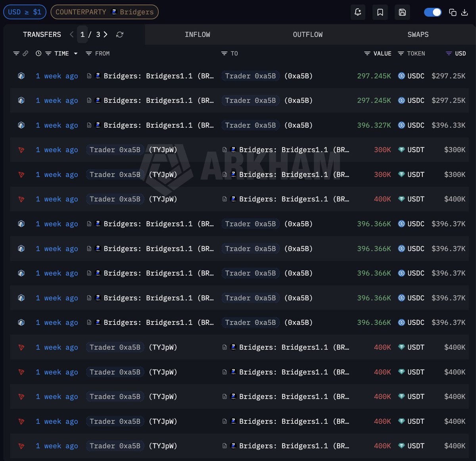Viewport: 476px width, 461px height.
Task: Select the TRANSFERS tab
Action: pyautogui.click(x=42, y=35)
